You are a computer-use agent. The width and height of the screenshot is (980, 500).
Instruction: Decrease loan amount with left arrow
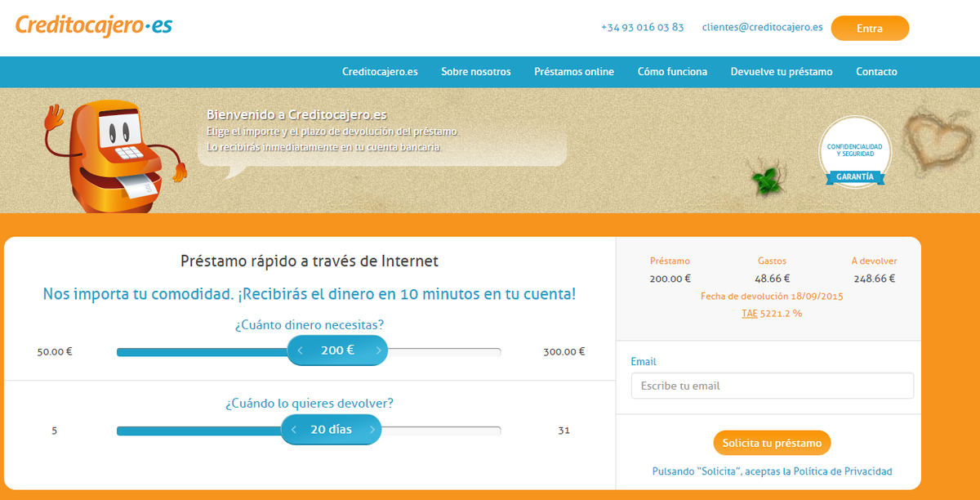click(300, 350)
